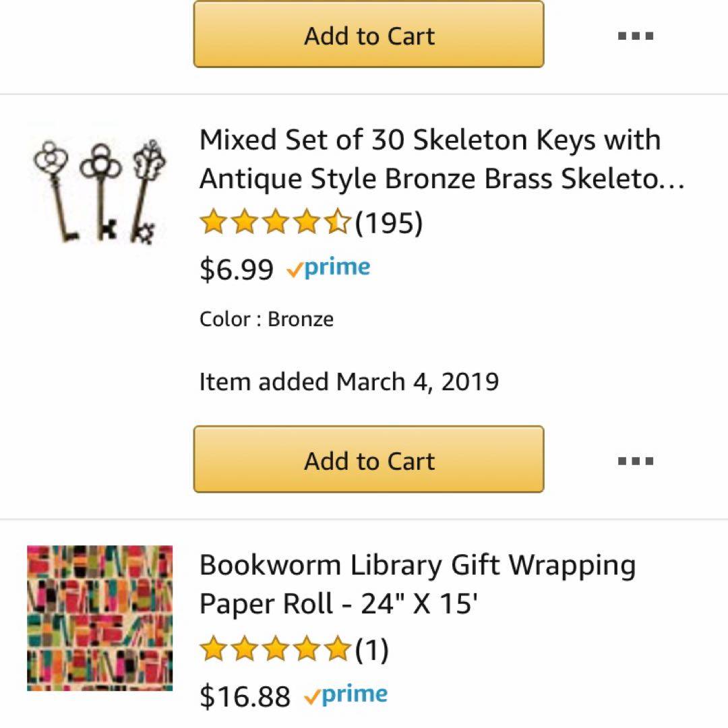View the 195 reviews for Skeleton Keys
This screenshot has width=728, height=728.
click(389, 223)
